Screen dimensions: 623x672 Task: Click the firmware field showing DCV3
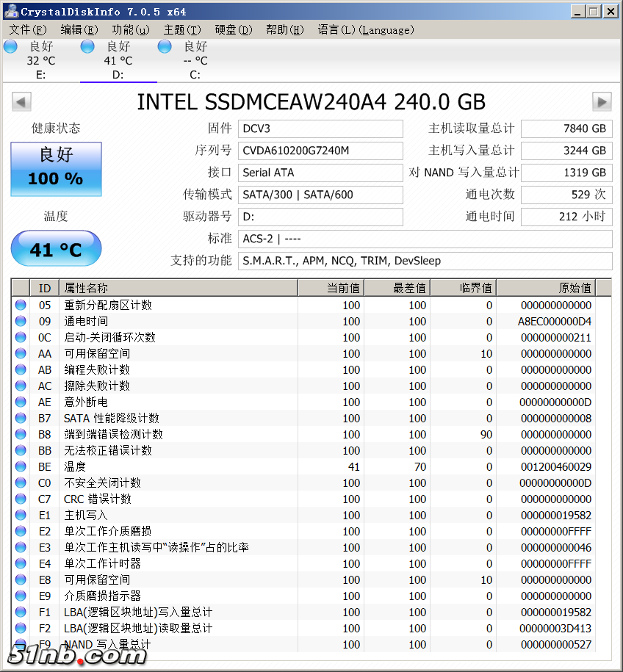pos(321,129)
